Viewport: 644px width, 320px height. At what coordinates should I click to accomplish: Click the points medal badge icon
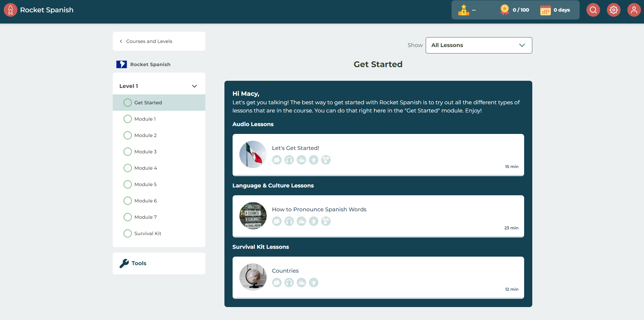(504, 10)
